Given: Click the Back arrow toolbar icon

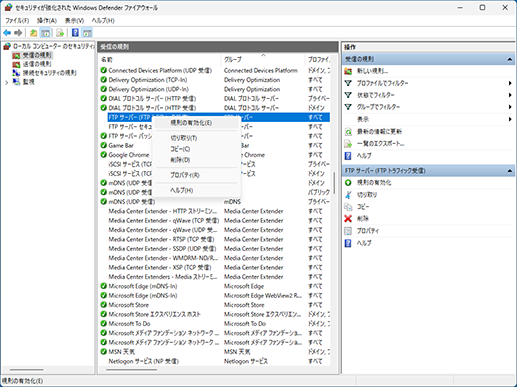Looking at the screenshot, I should click(7, 33).
